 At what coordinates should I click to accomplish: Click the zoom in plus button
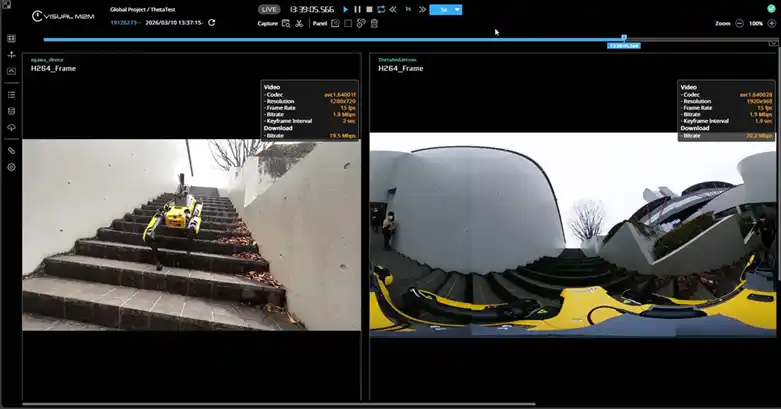pyautogui.click(x=772, y=23)
